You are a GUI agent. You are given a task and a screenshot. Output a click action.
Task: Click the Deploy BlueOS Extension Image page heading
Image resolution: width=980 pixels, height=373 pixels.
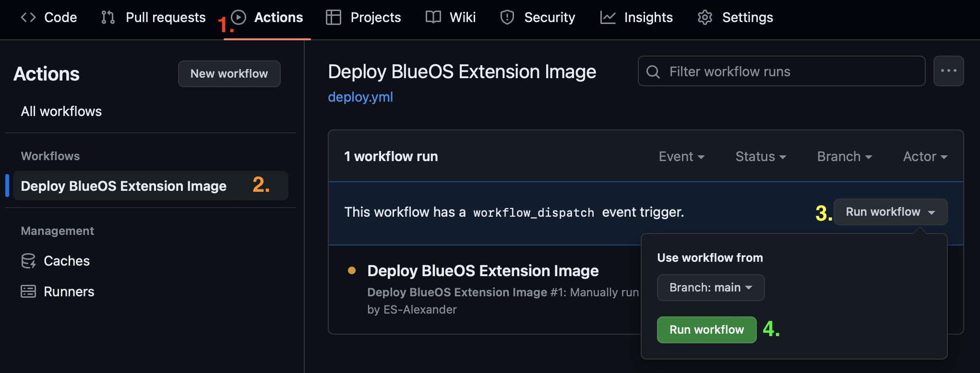coord(462,72)
